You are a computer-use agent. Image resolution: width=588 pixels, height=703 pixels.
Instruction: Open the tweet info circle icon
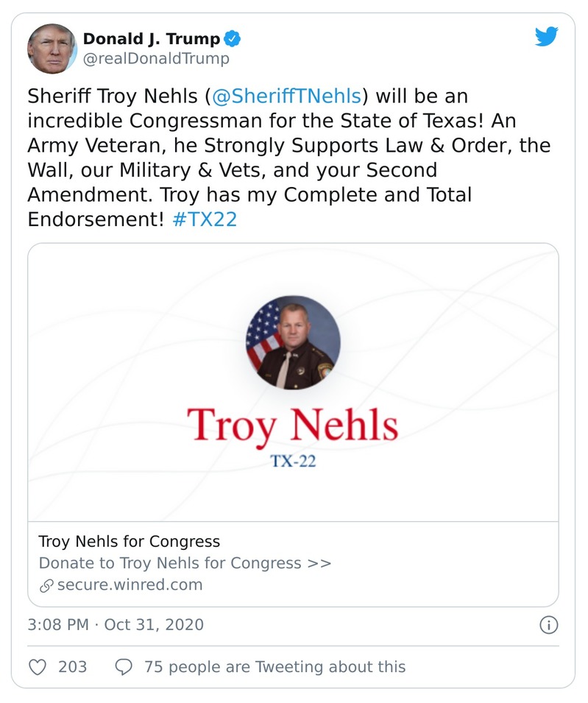[549, 625]
